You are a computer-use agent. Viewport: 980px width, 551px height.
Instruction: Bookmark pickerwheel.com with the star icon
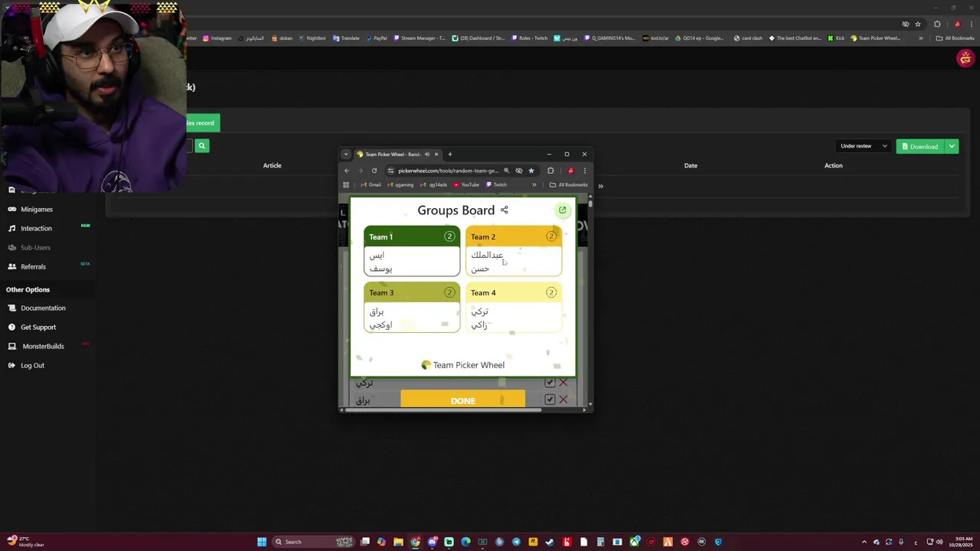531,171
